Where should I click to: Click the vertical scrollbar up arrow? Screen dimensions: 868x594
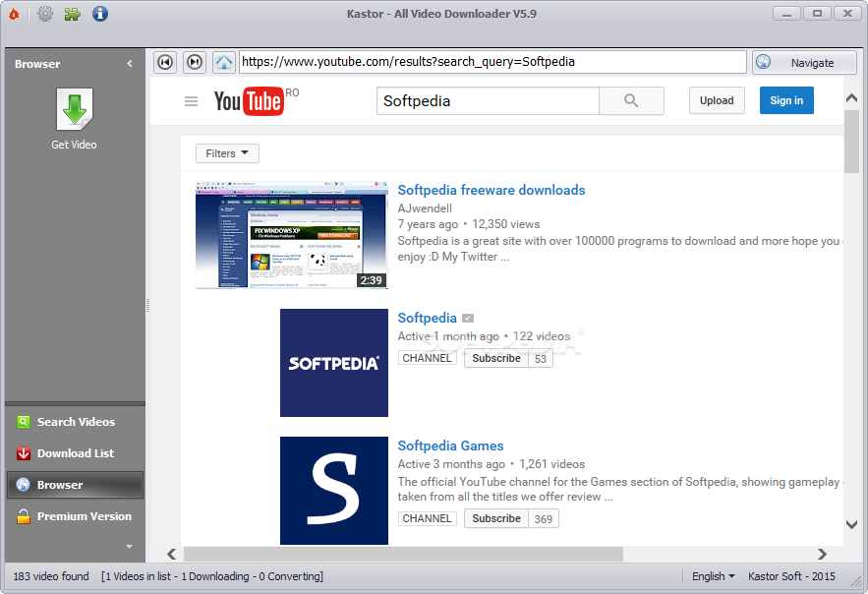click(x=851, y=98)
